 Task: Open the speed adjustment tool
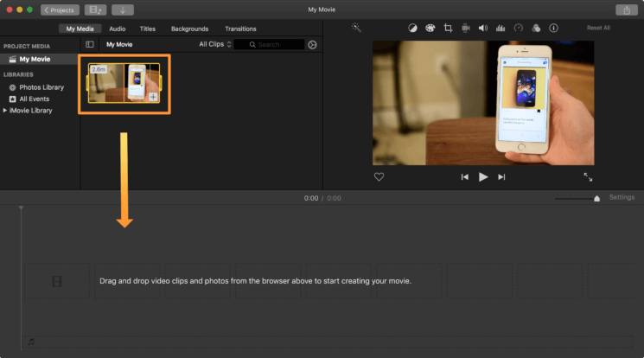(x=519, y=28)
